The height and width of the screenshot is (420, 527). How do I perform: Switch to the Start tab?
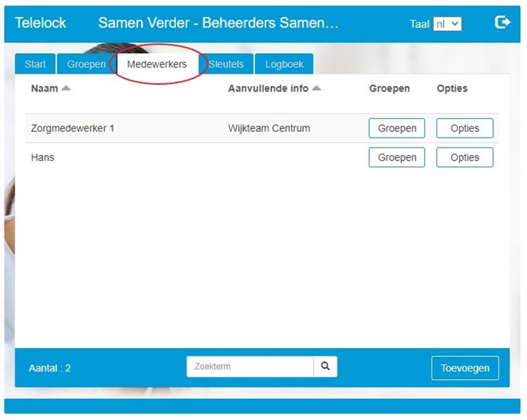tap(35, 64)
